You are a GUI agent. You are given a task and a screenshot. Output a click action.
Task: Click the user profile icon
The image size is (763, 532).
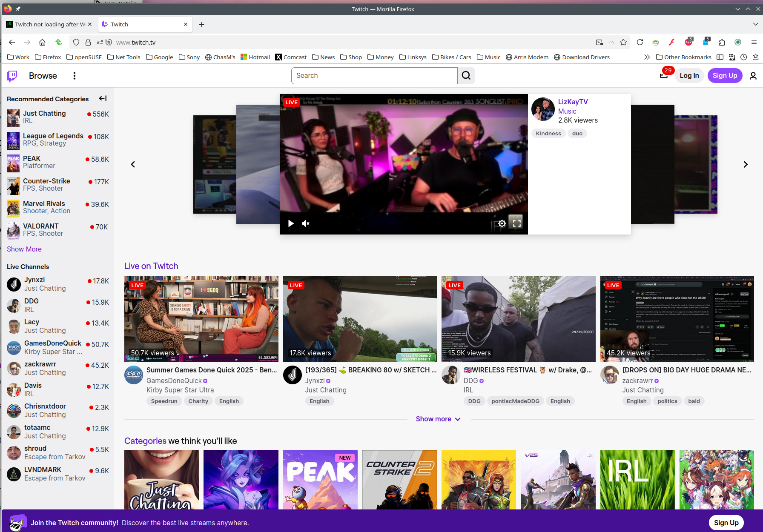pyautogui.click(x=753, y=76)
